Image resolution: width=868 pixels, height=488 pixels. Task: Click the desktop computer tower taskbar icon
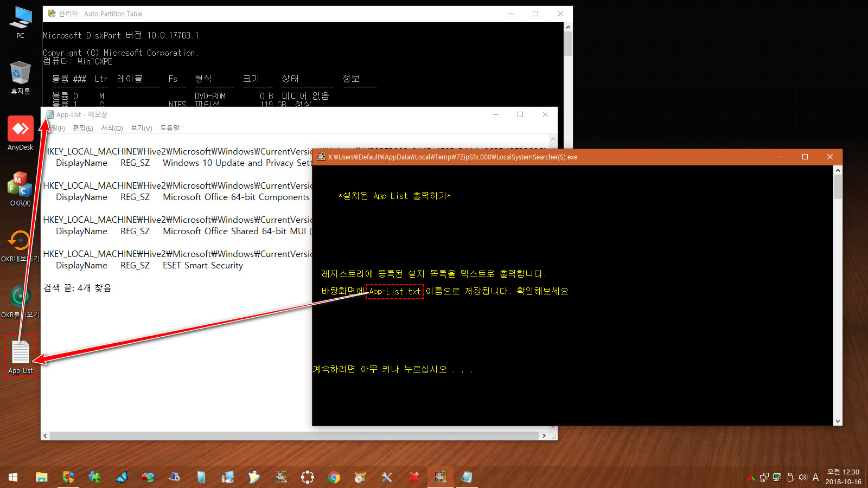pyautogui.click(x=227, y=477)
